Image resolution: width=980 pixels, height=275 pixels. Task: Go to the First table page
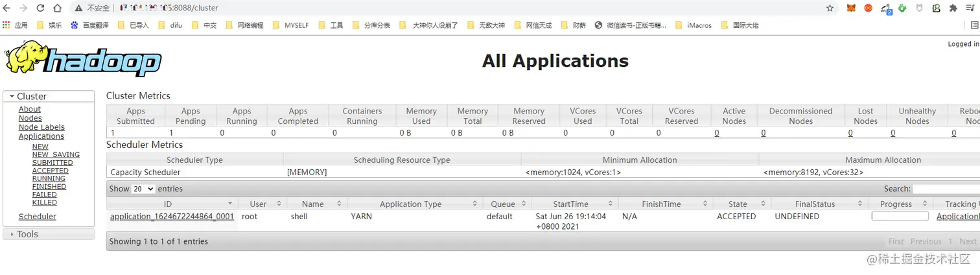click(896, 241)
